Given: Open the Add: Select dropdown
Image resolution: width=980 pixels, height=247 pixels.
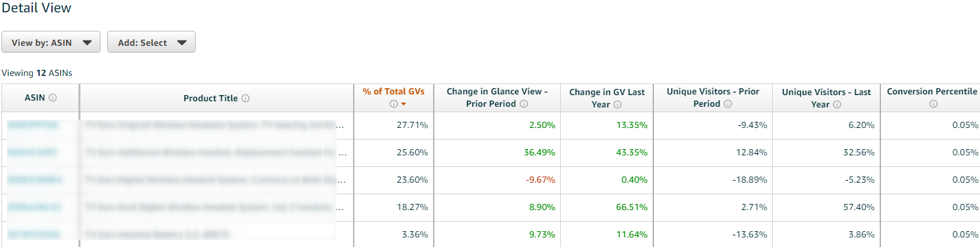Looking at the screenshot, I should pos(151,42).
